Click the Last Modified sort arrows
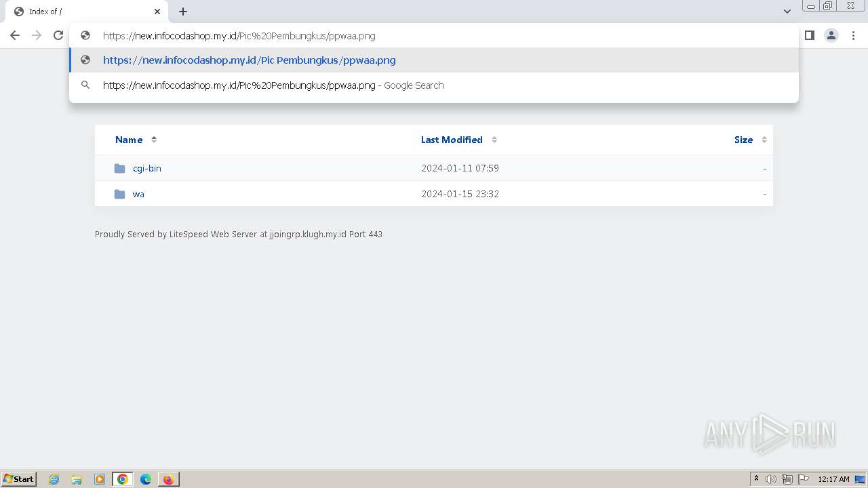The image size is (868, 488). (x=494, y=140)
